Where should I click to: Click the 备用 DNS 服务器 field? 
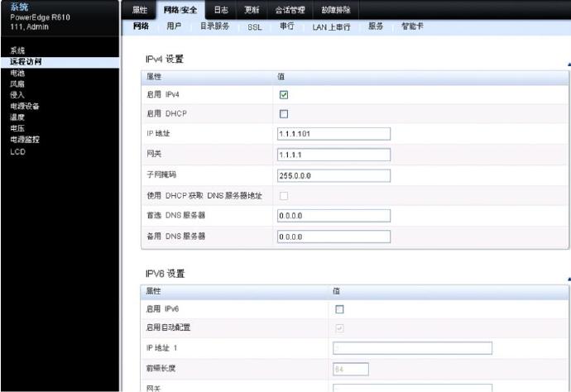click(x=333, y=237)
